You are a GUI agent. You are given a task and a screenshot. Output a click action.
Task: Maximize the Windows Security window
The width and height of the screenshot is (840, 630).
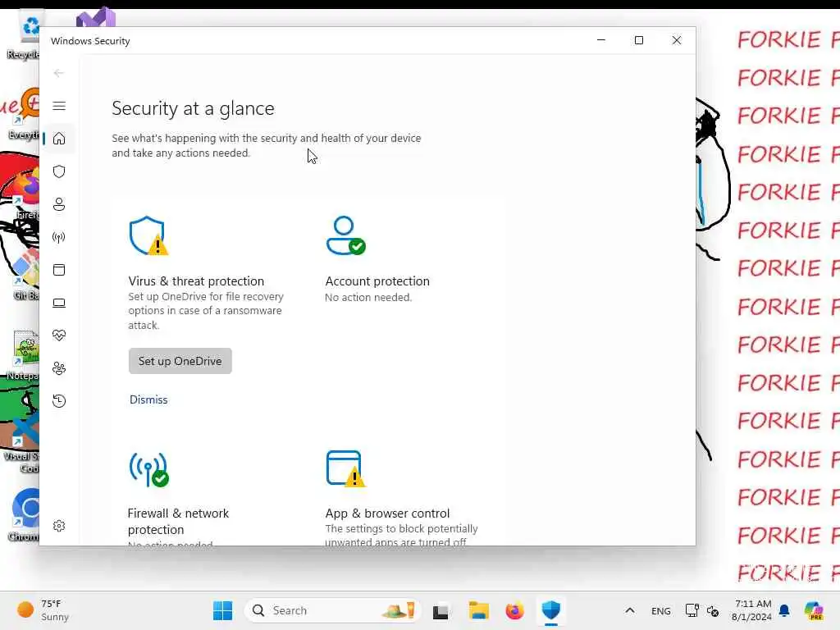tap(638, 40)
